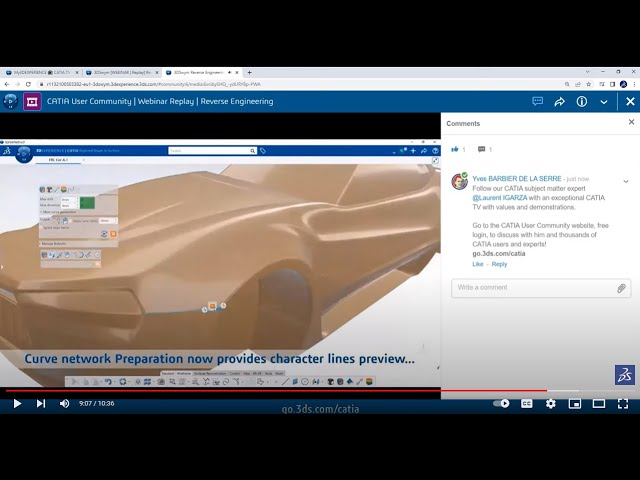This screenshot has width=640, height=480.
Task: Open the comments speech-bubble icon in header
Action: (x=538, y=101)
